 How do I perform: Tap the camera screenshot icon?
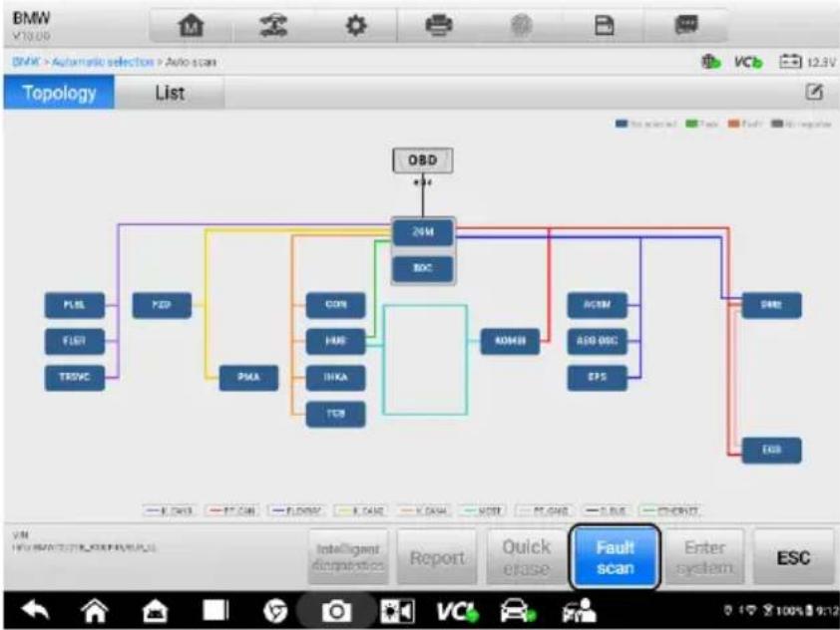[336, 611]
